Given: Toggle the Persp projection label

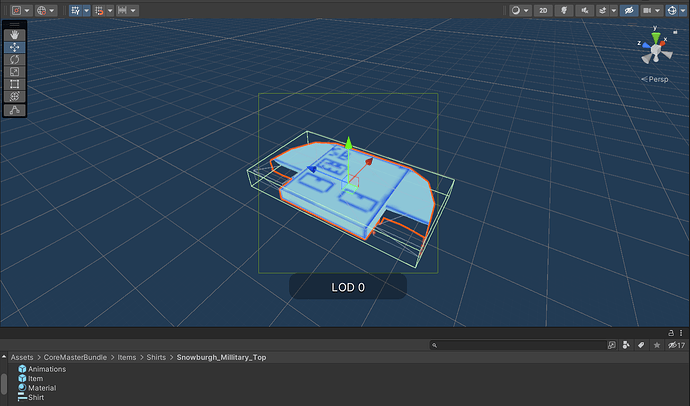Looking at the screenshot, I should click(x=655, y=79).
